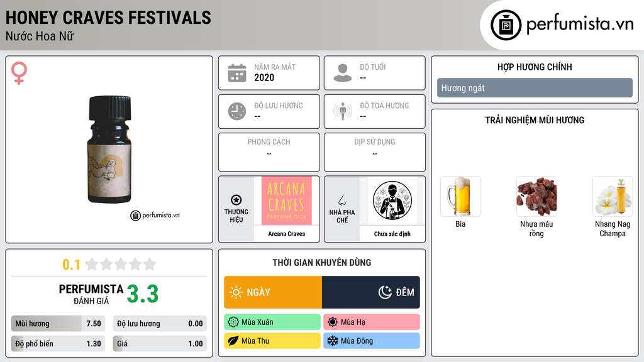
Task: Click the PERFUMISTA ĐÁNH GIÁ label
Action: click(91, 294)
